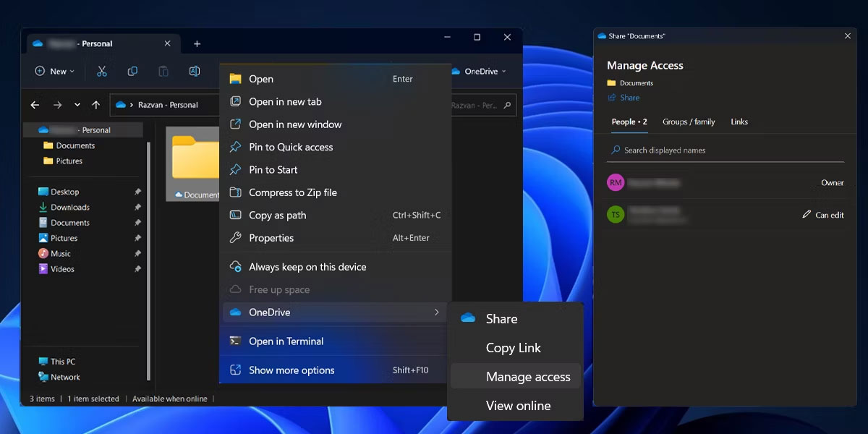This screenshot has height=434, width=868.
Task: Click Share in the OneDrive submenu
Action: click(516, 319)
